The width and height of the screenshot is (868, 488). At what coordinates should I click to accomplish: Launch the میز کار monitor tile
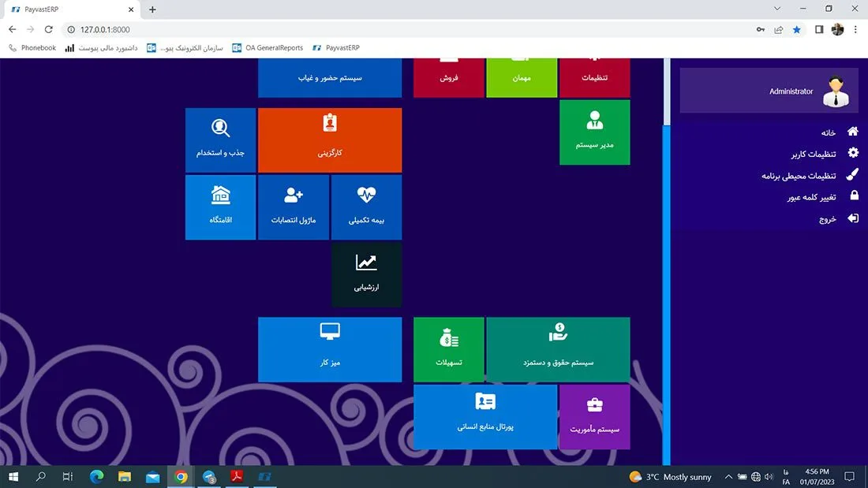click(329, 349)
